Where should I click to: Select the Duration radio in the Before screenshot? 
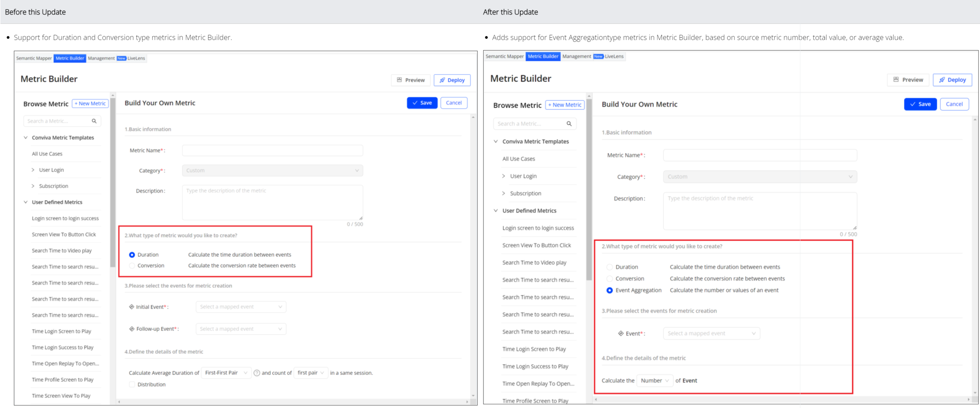click(x=132, y=255)
